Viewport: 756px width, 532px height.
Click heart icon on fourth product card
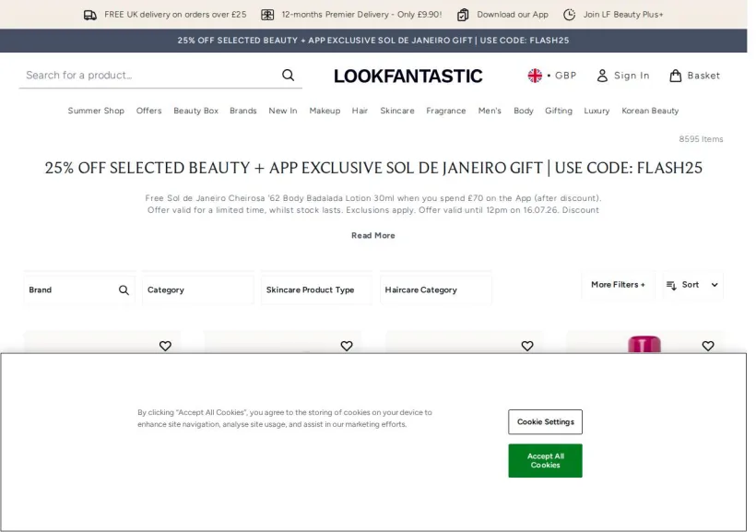[x=708, y=346]
